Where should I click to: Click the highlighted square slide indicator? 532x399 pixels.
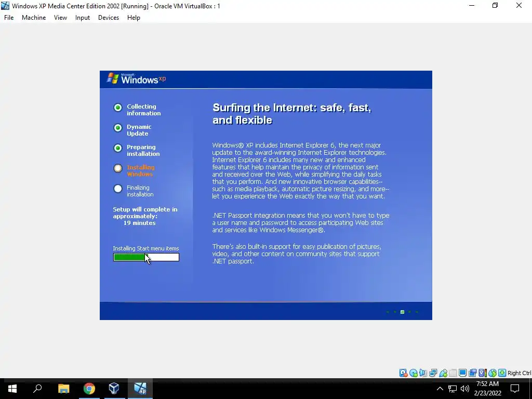[403, 312]
